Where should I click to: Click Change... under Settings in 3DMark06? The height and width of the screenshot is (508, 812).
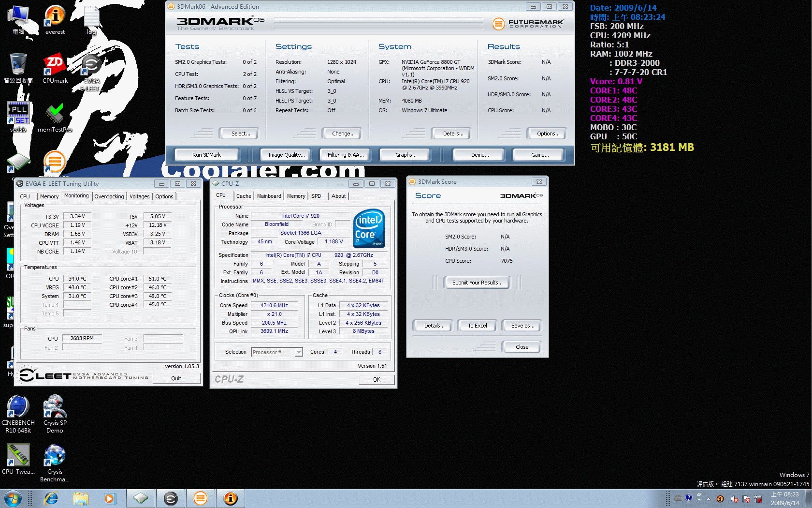tap(341, 134)
